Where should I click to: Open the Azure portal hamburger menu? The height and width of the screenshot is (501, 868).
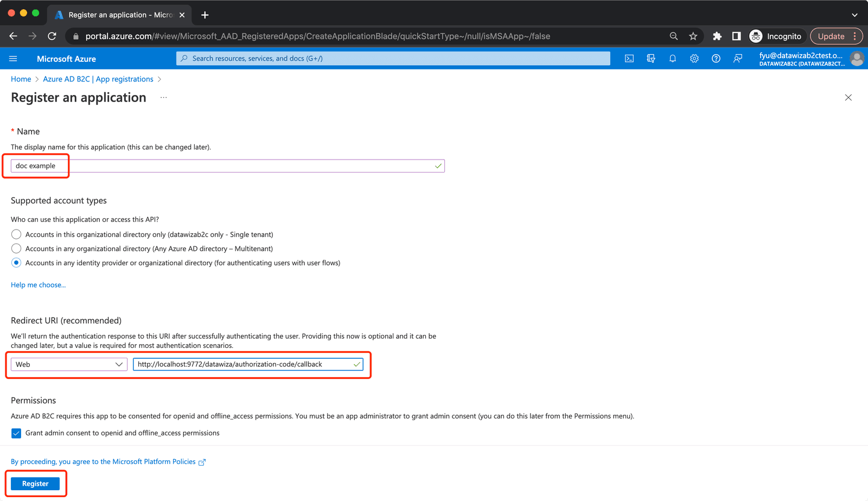tap(13, 59)
